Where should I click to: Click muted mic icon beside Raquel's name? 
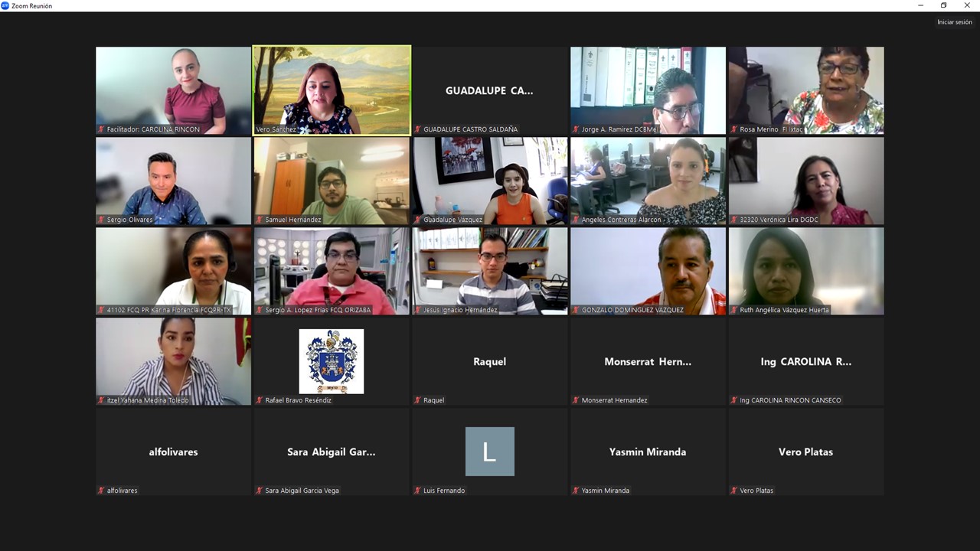[x=417, y=400]
